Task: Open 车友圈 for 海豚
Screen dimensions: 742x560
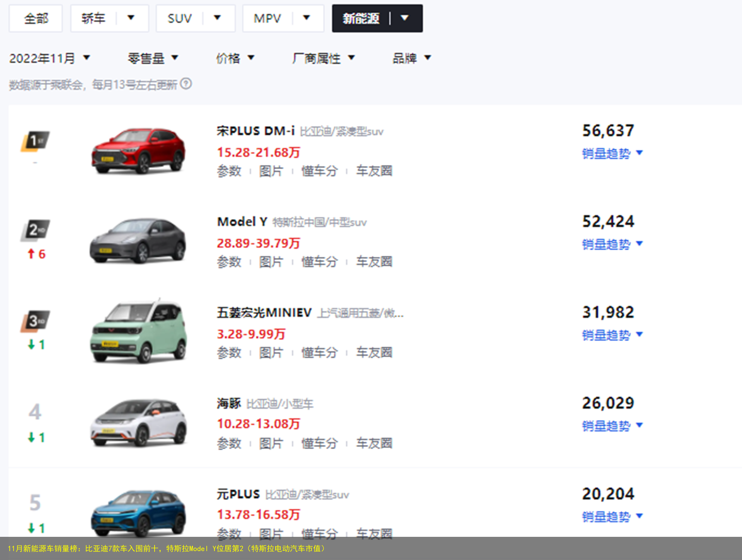Action: point(374,443)
